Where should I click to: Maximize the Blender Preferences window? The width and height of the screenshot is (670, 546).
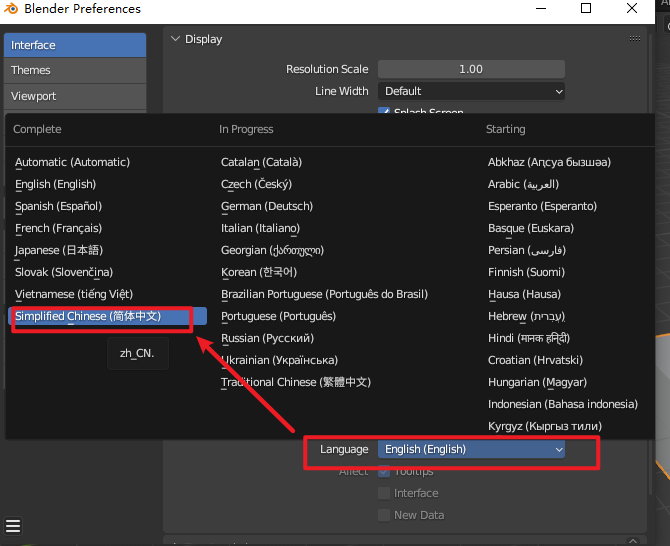point(586,9)
